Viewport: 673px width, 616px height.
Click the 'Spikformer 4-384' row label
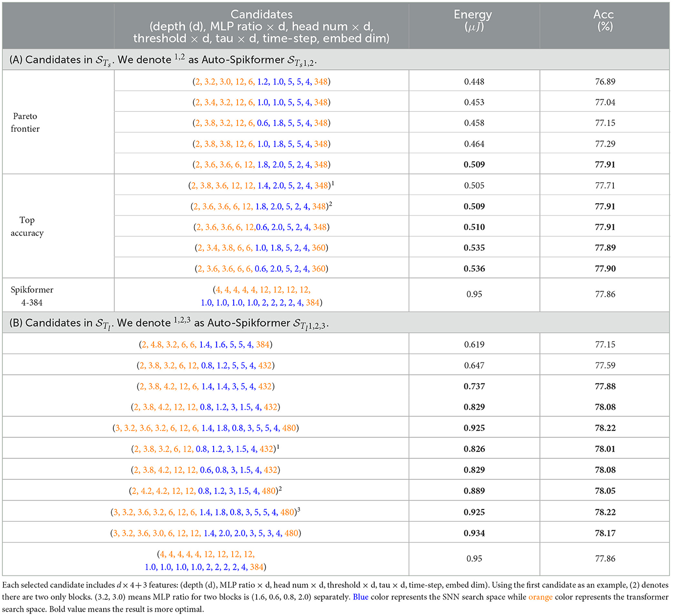click(x=32, y=296)
